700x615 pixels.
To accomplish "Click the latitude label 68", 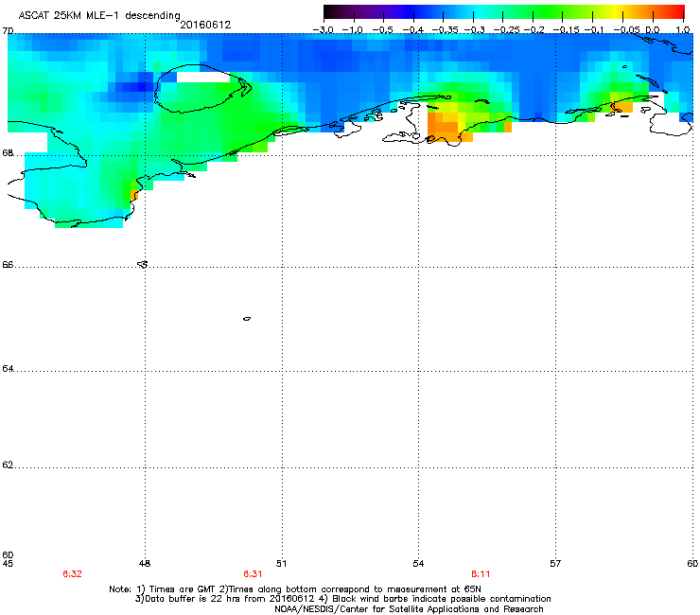I will coord(8,153).
